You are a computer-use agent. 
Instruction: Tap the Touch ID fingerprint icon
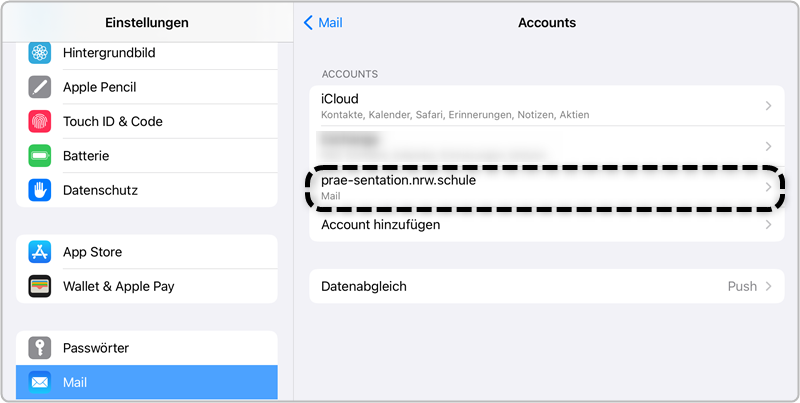coord(39,121)
